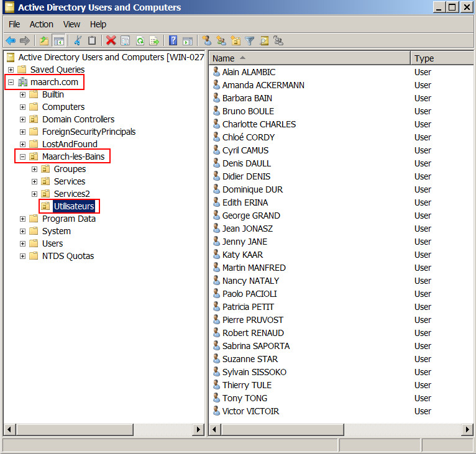Collapse the Maarch-les-Bains node

point(23,157)
